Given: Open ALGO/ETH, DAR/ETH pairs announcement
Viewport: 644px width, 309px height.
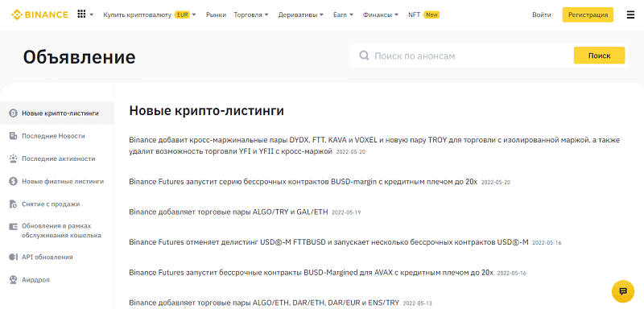Looking at the screenshot, I should pyautogui.click(x=264, y=303).
